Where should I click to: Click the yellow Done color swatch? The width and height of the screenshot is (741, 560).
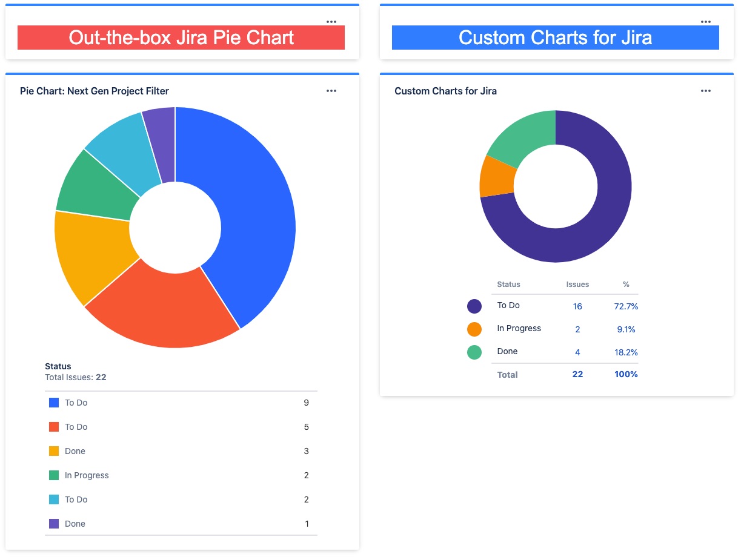[x=53, y=451]
